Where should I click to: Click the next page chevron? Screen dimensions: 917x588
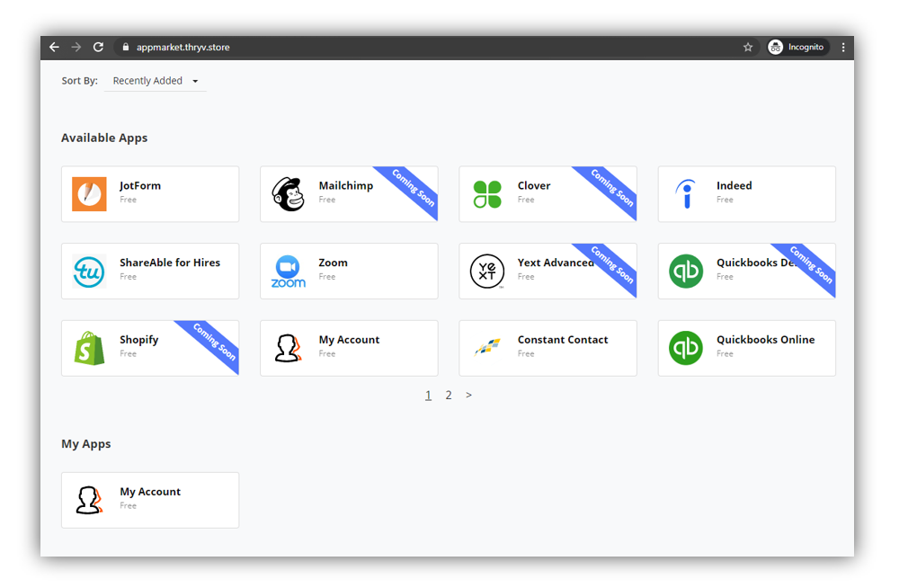(468, 395)
